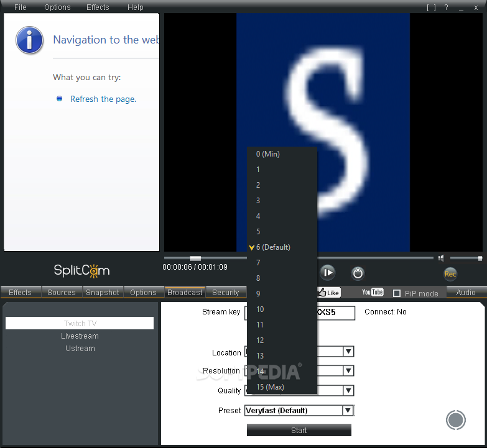The width and height of the screenshot is (487, 448).
Task: Click the 00:00:06 / 00:01:09 time display
Action: [x=195, y=267]
